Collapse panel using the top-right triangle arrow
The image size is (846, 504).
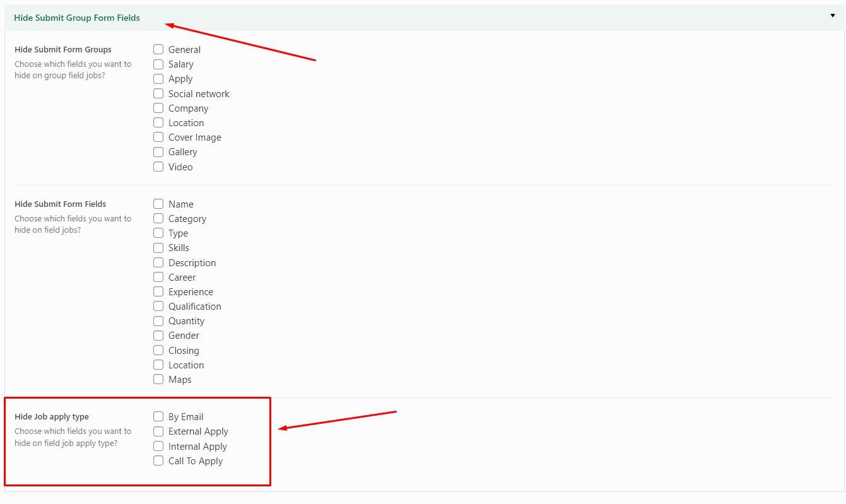point(832,16)
